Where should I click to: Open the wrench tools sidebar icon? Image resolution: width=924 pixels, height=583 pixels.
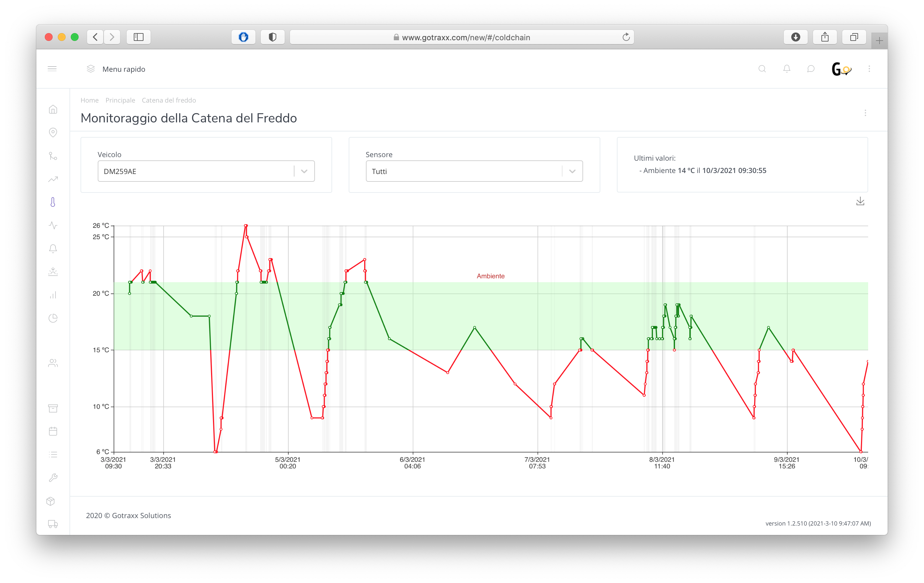pos(53,478)
